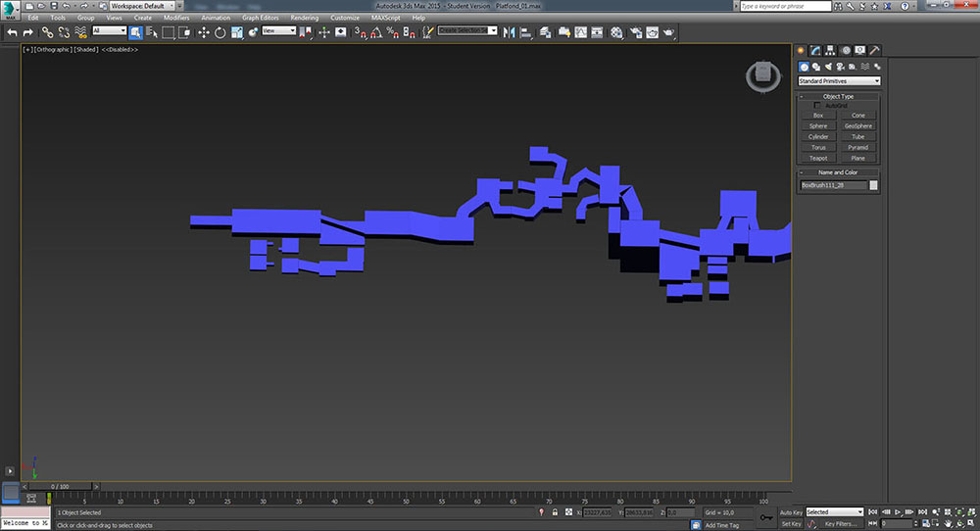Enable the AutoGrid checkbox
This screenshot has width=980, height=531.
tap(817, 106)
